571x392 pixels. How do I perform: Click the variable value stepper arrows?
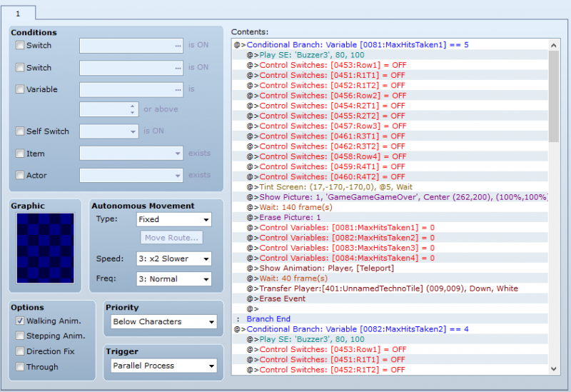(133, 109)
